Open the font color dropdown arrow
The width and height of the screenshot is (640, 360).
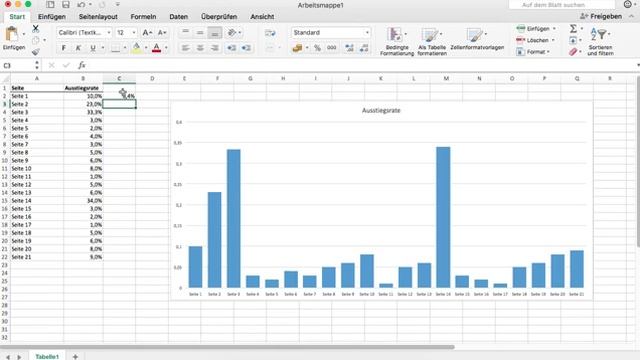click(166, 48)
